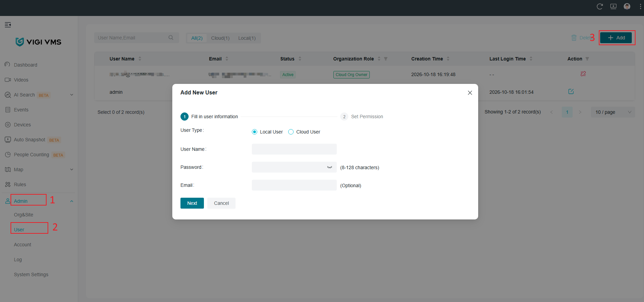Viewport: 644px width, 302px height.
Task: Sort by Organization Role column
Action: point(379,59)
